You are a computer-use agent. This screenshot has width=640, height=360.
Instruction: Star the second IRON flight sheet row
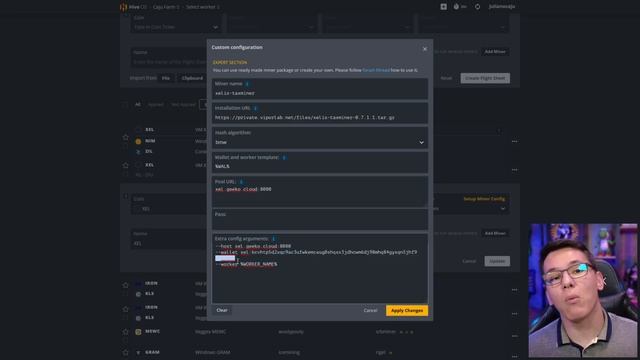click(126, 309)
